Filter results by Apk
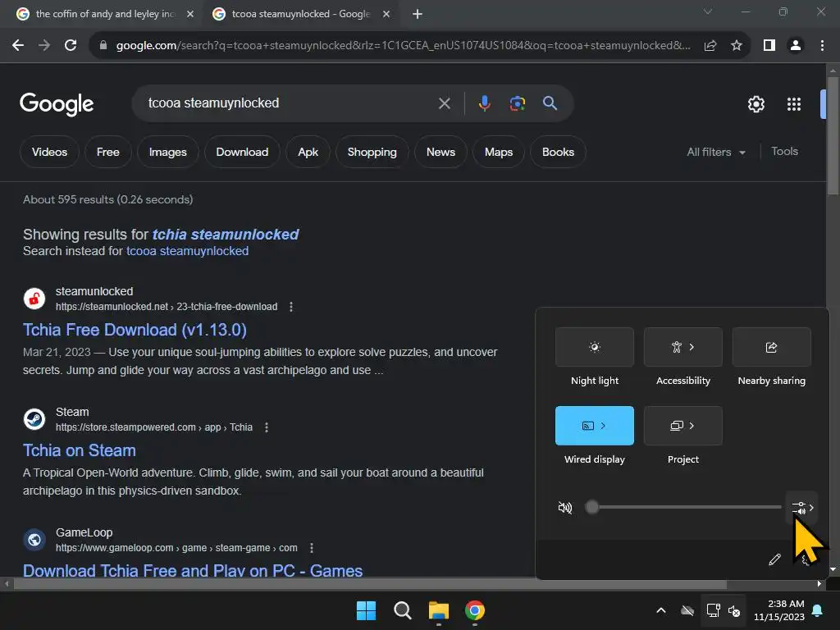Image resolution: width=840 pixels, height=630 pixels. click(308, 152)
